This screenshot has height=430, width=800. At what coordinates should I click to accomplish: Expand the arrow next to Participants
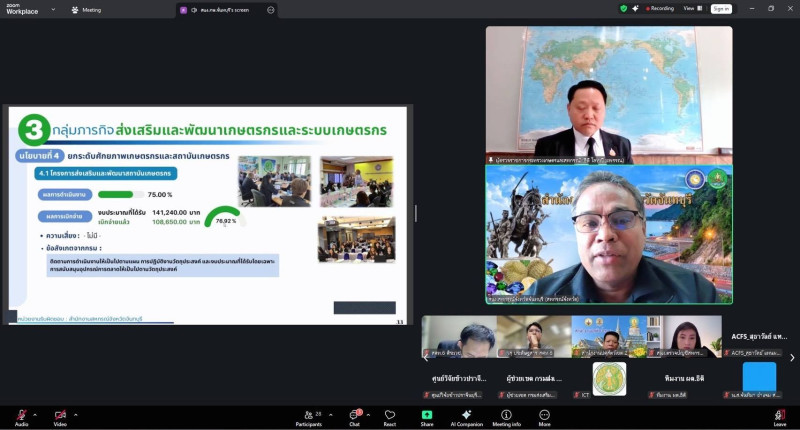click(329, 414)
